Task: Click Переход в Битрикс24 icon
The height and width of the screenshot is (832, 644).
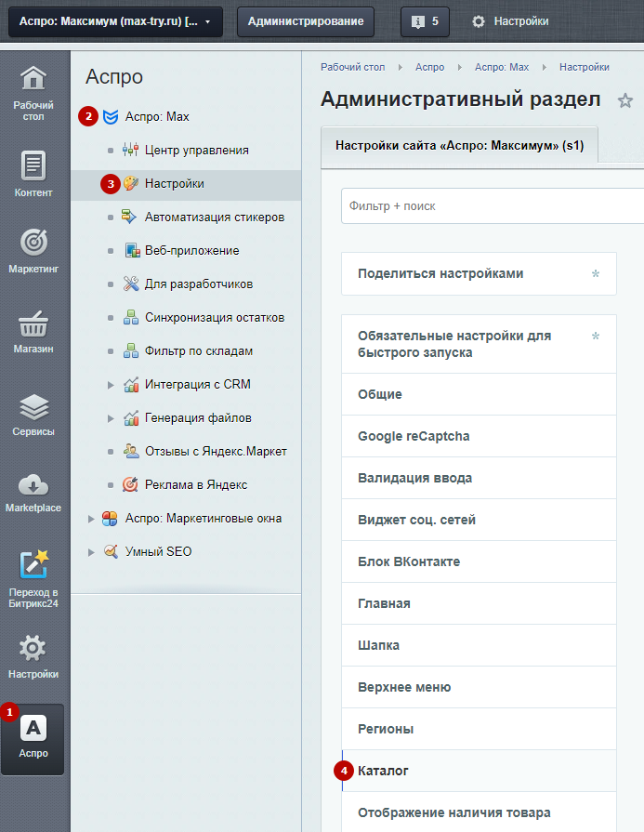Action: (34, 564)
